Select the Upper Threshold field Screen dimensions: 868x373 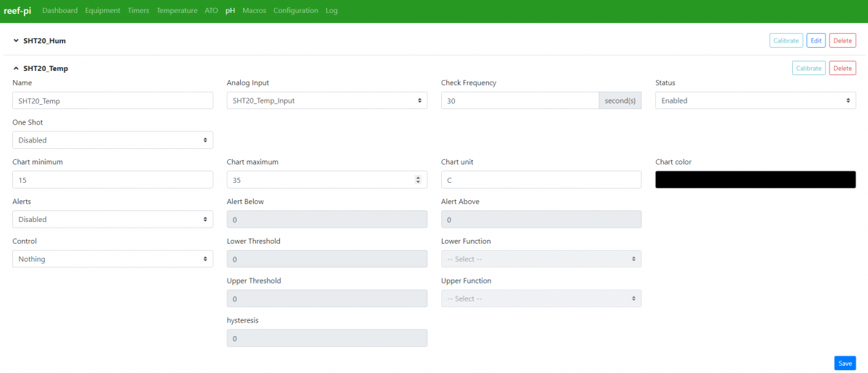[x=327, y=299]
